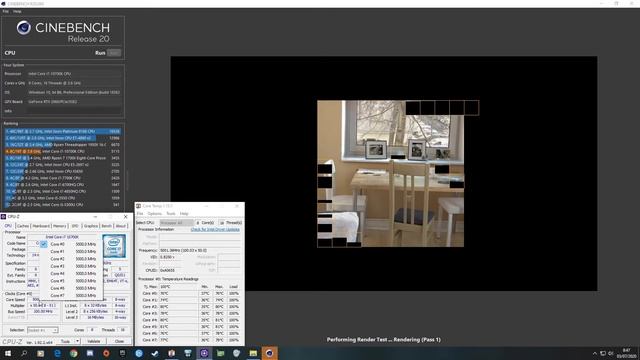Screen dimensions: 640x360
Task: Select Core #7 in CPU-Z core menu
Action: [71, 296]
